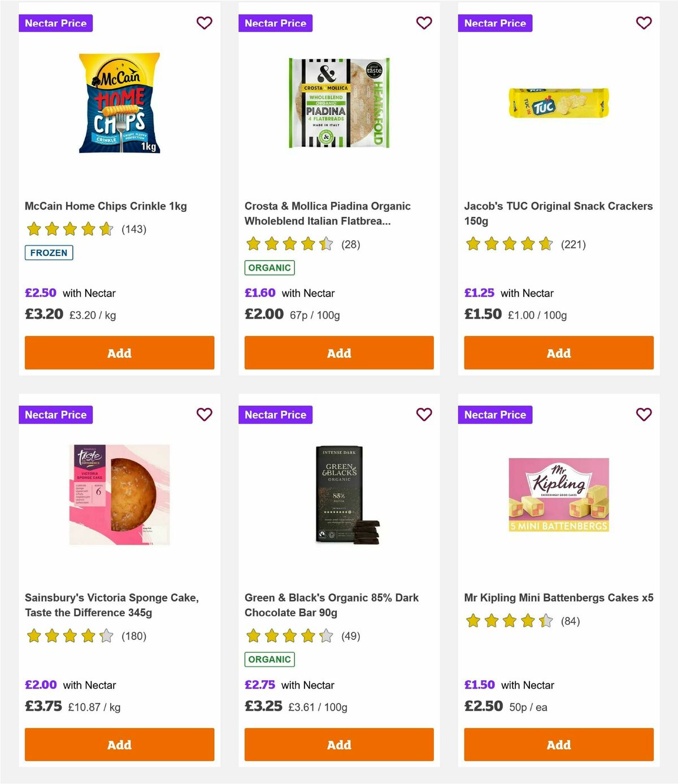Favorite Green & Black's Dark Chocolate Bar
The image size is (678, 784).
click(424, 414)
